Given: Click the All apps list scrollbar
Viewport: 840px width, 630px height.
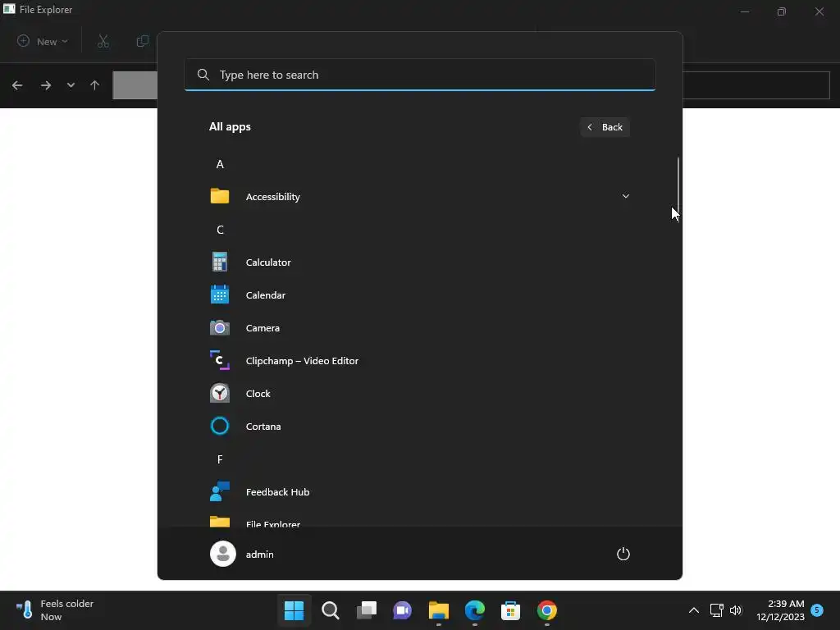Looking at the screenshot, I should [678, 188].
